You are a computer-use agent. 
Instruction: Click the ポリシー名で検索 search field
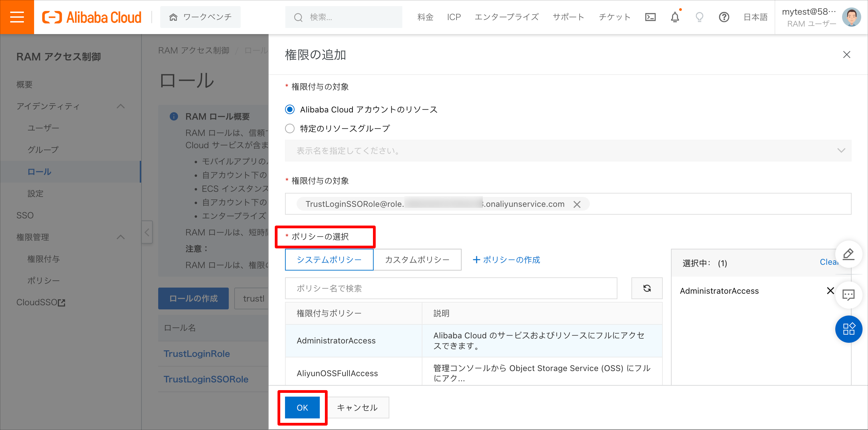point(451,288)
